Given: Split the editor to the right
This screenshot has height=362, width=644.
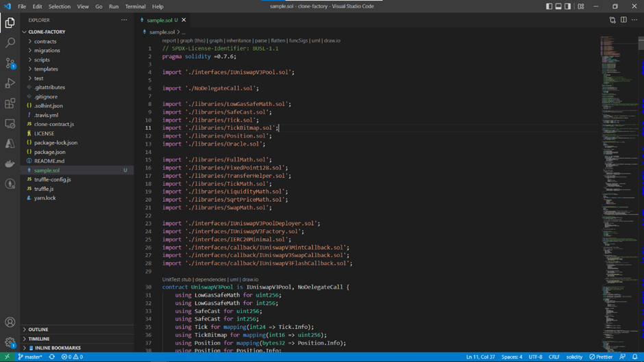Looking at the screenshot, I should (x=623, y=20).
